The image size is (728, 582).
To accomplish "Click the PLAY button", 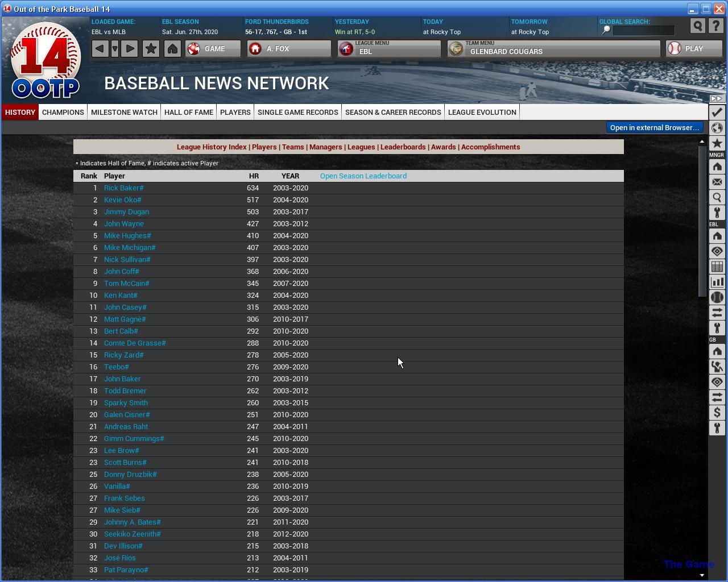I will 694,49.
